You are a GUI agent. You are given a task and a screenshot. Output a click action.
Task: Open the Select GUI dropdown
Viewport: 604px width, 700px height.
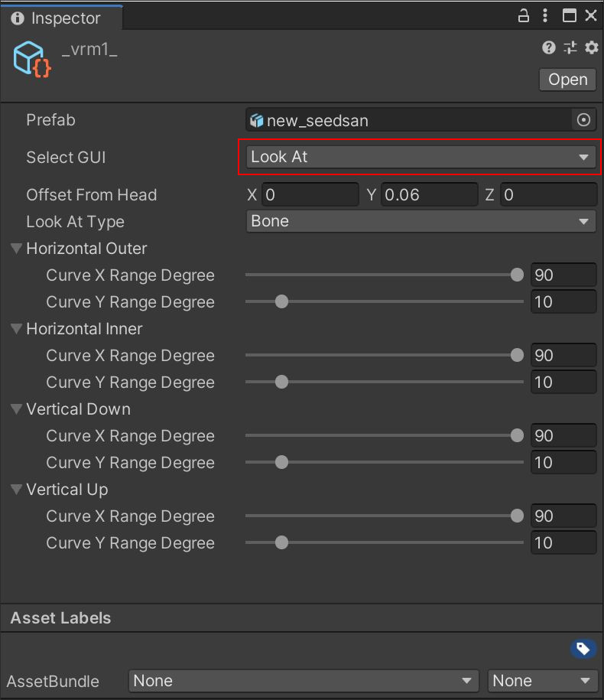pos(420,157)
